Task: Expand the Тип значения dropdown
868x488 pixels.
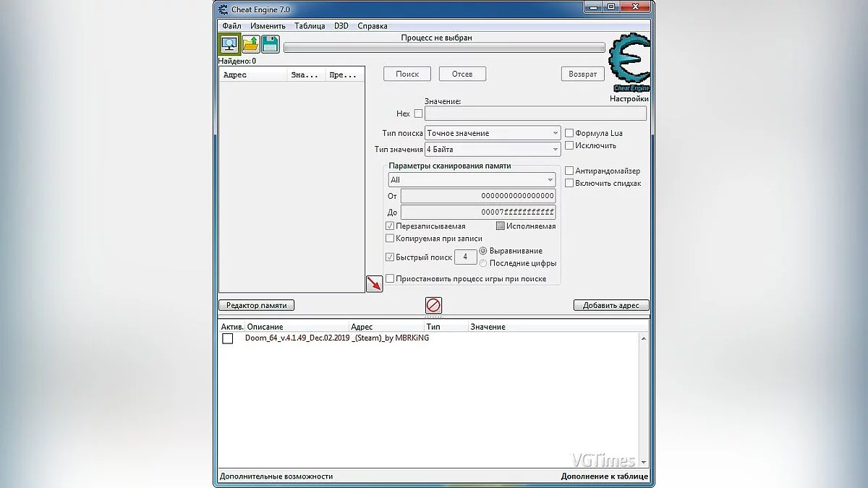Action: coord(493,149)
